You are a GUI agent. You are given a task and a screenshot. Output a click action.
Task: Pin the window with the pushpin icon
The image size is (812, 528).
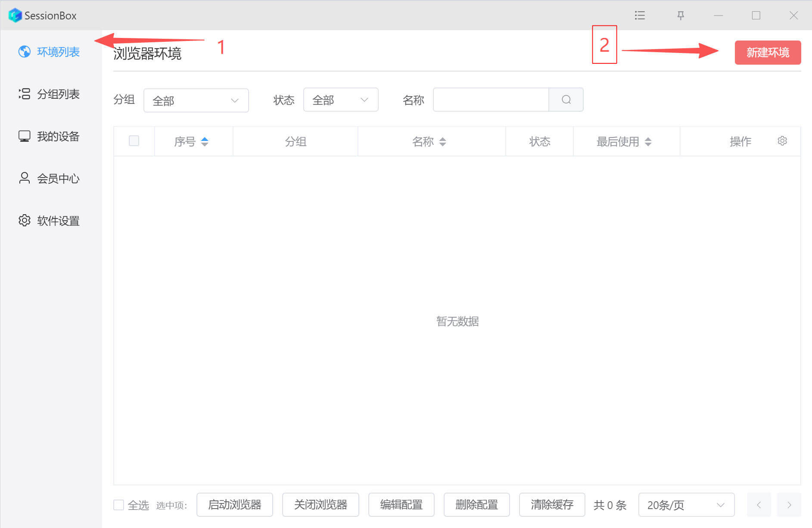point(681,16)
